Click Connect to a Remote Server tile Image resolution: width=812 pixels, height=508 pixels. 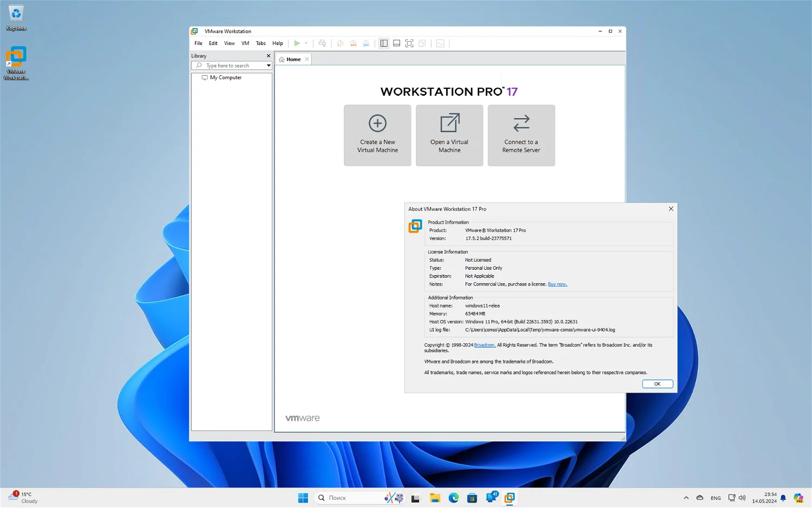[x=521, y=135]
